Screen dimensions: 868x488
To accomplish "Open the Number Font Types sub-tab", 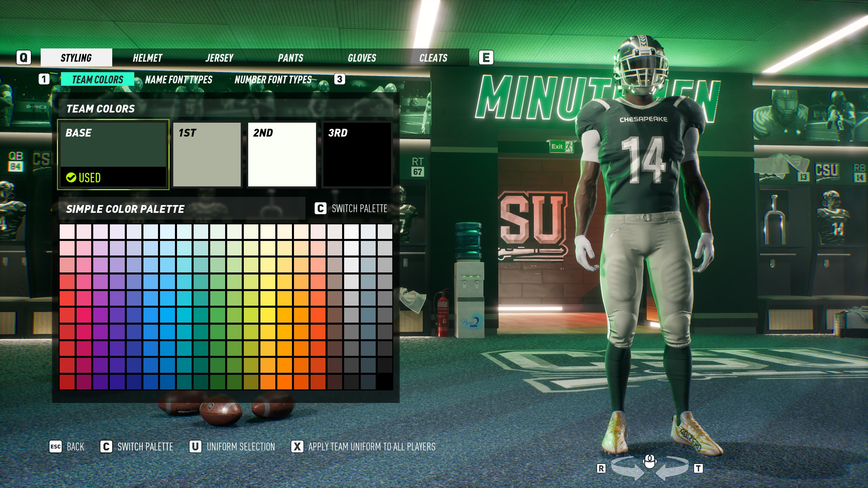I will pos(273,80).
